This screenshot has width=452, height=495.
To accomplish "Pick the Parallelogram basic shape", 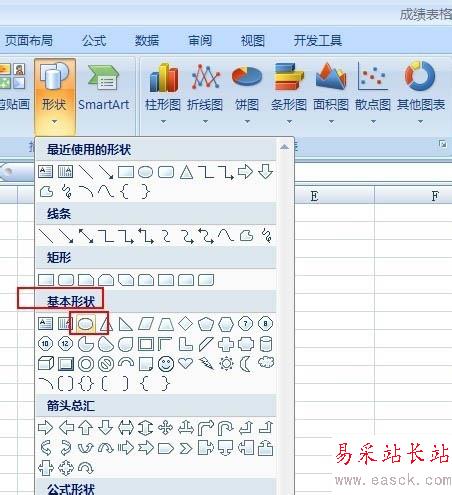I will pos(146,324).
